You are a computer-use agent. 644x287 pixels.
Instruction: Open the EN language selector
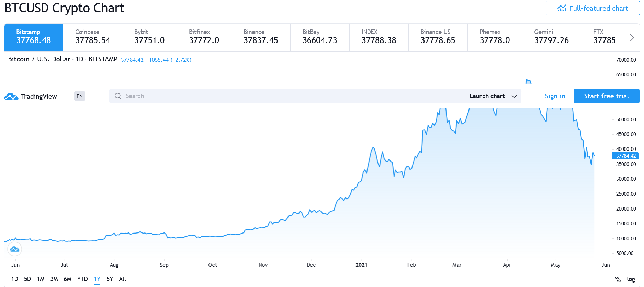[x=80, y=96]
